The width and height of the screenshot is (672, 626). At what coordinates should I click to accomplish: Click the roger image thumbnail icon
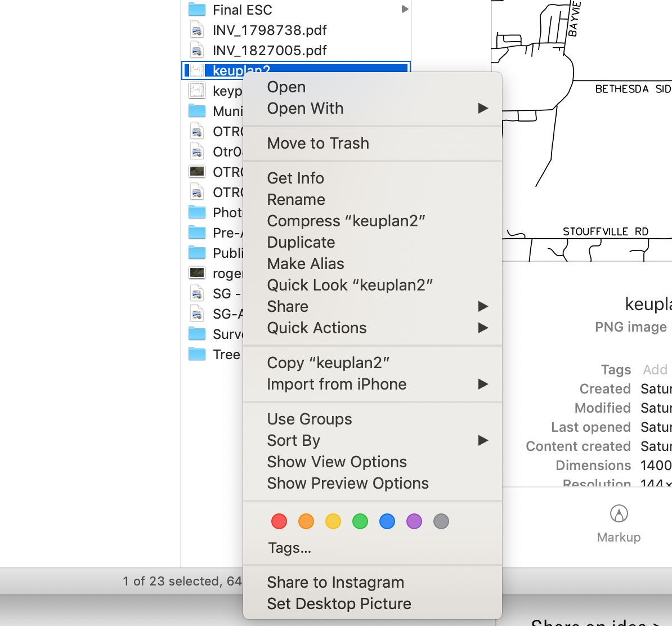click(x=197, y=273)
